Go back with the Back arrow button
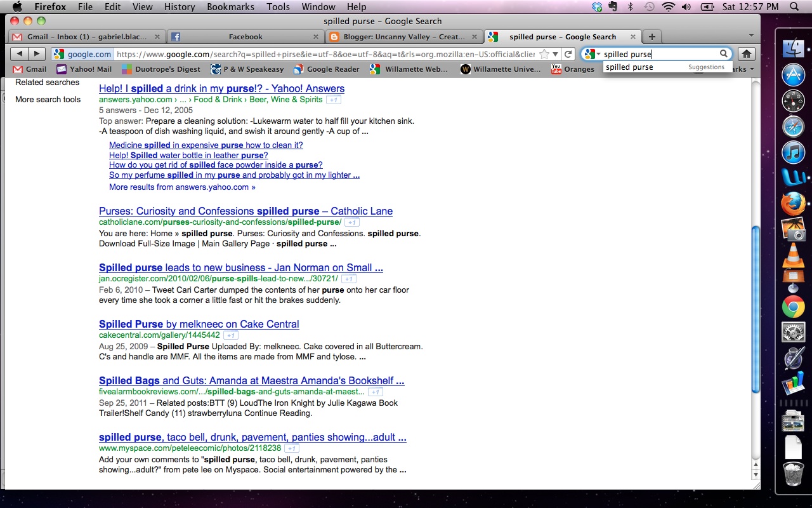 20,54
